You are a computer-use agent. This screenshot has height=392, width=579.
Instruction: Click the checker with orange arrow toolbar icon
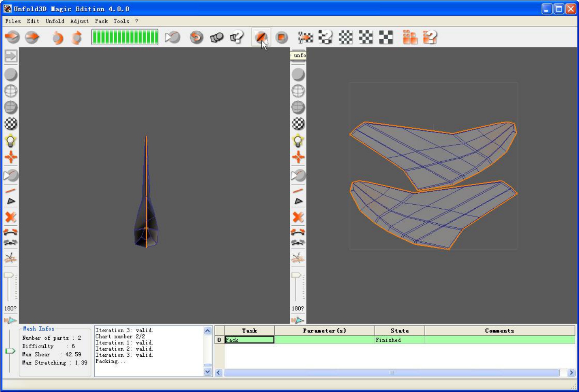click(305, 37)
